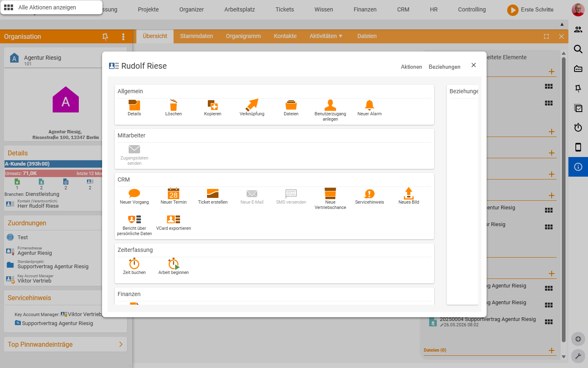This screenshot has width=588, height=368.
Task: Toggle fullscreen for the detail panel
Action: pyautogui.click(x=546, y=36)
